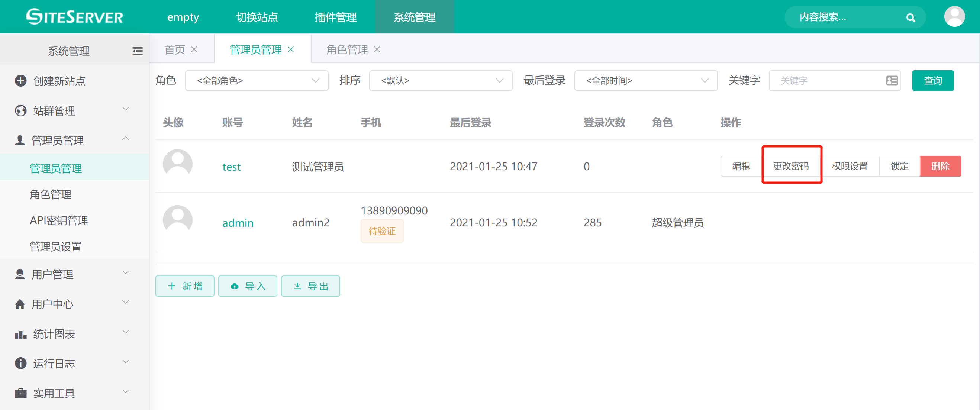980x410 pixels.
Task: Click the info icon for 运行日志
Action: (x=20, y=363)
